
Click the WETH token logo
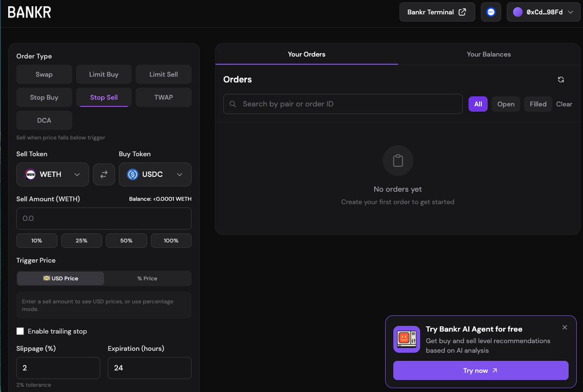(31, 174)
